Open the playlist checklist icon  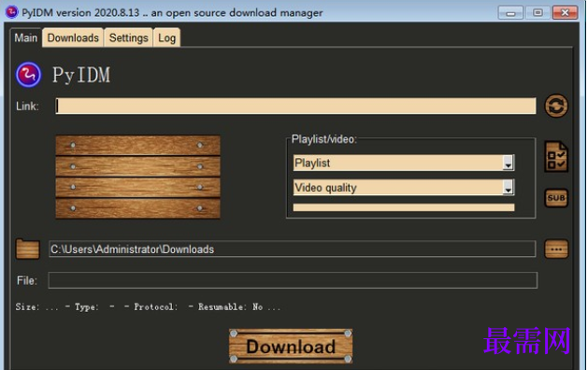[x=556, y=157]
